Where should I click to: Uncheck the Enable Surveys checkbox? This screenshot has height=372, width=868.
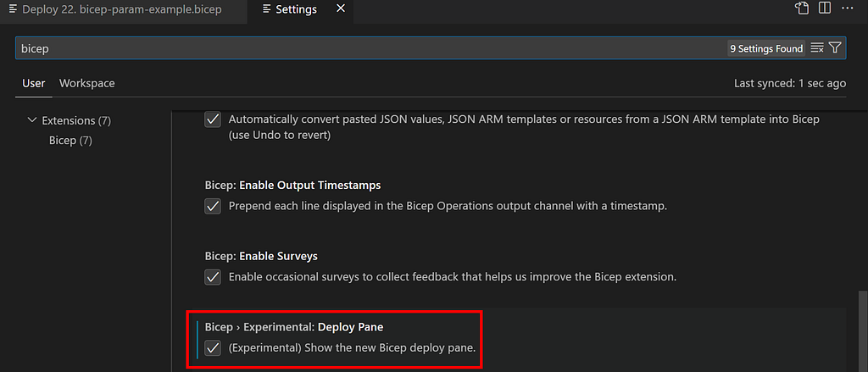[x=213, y=276]
